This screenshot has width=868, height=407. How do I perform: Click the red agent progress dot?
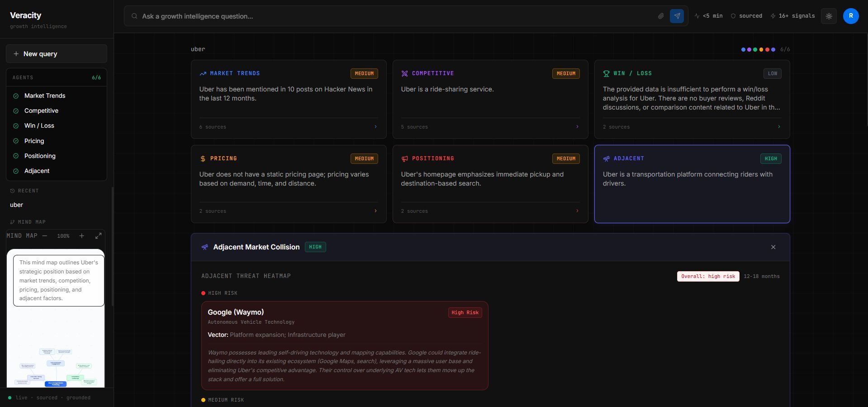[x=767, y=49]
